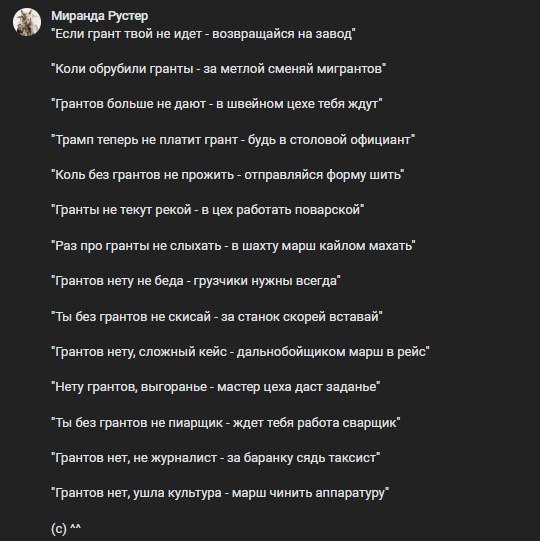
Task: Click the line ending with форму шить
Action: click(x=228, y=175)
